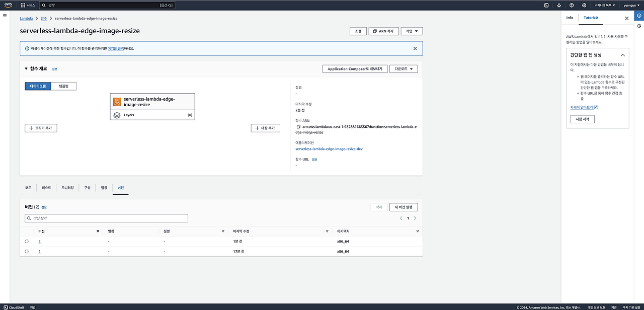
Task: Click 대상 추가 button
Action: tap(265, 128)
